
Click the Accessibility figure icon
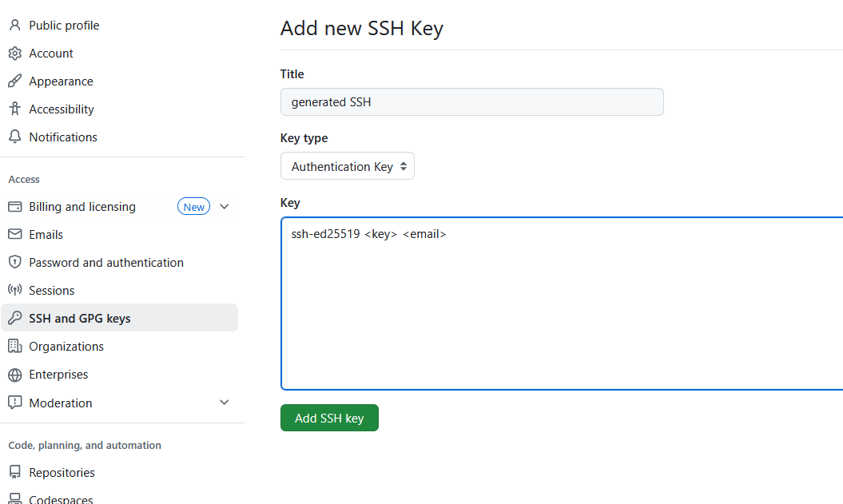tap(14, 109)
